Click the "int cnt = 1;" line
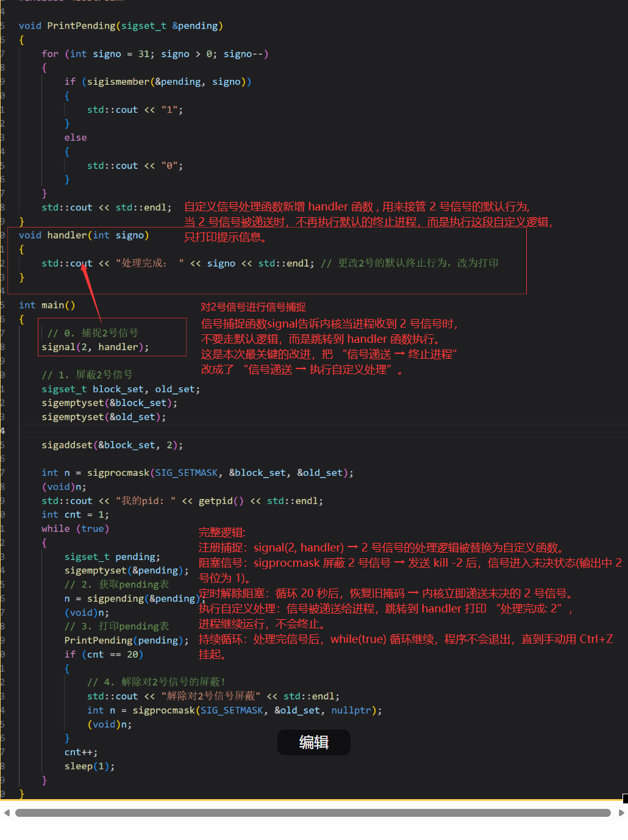Screen dimensions: 628x840 click(x=76, y=515)
